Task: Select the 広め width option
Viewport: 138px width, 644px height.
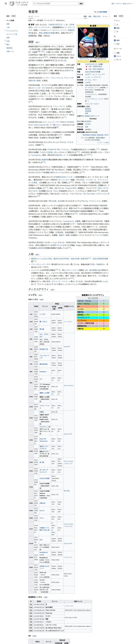Action: pyautogui.click(x=115, y=44)
